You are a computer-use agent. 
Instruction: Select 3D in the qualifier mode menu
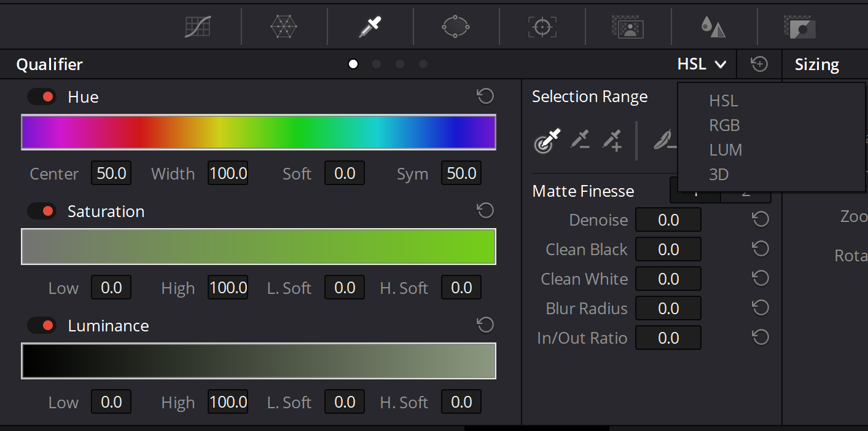(x=719, y=175)
